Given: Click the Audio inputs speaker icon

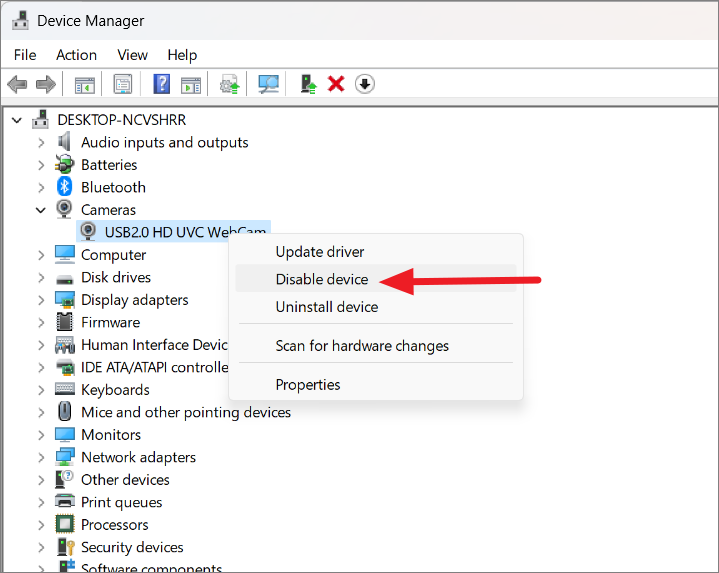Looking at the screenshot, I should click(x=64, y=142).
